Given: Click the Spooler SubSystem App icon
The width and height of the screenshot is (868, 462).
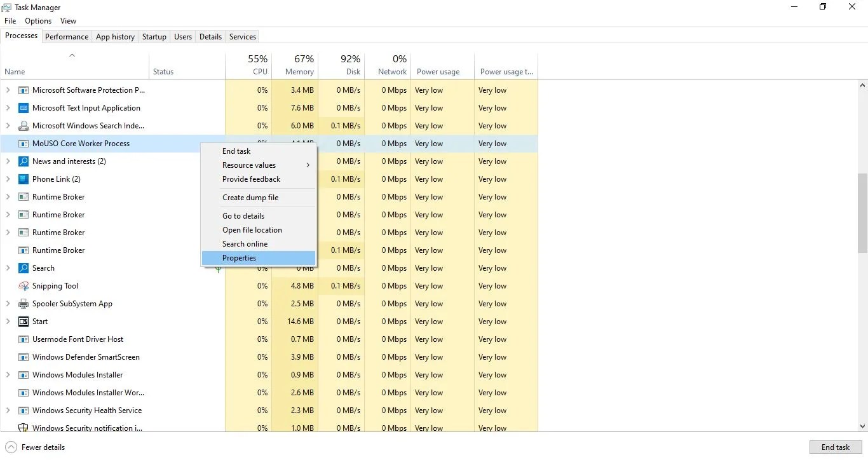Looking at the screenshot, I should coord(23,304).
